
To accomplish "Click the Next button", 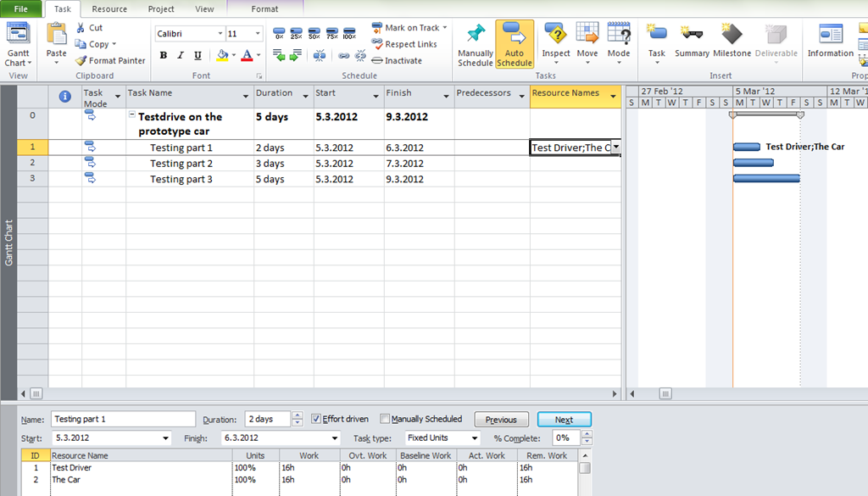I will coord(564,420).
